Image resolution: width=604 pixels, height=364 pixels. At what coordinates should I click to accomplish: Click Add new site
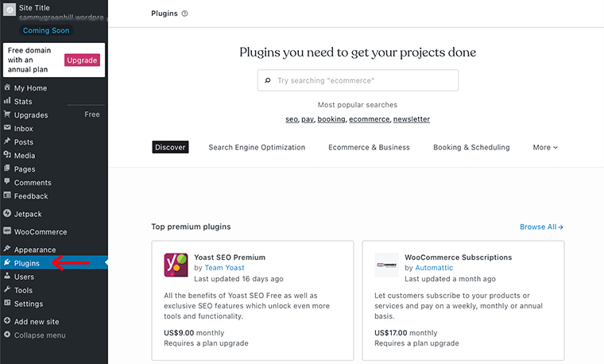(x=37, y=322)
